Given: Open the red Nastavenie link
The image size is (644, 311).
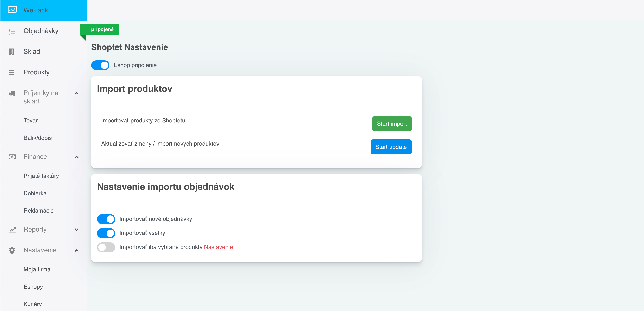Looking at the screenshot, I should click(218, 247).
